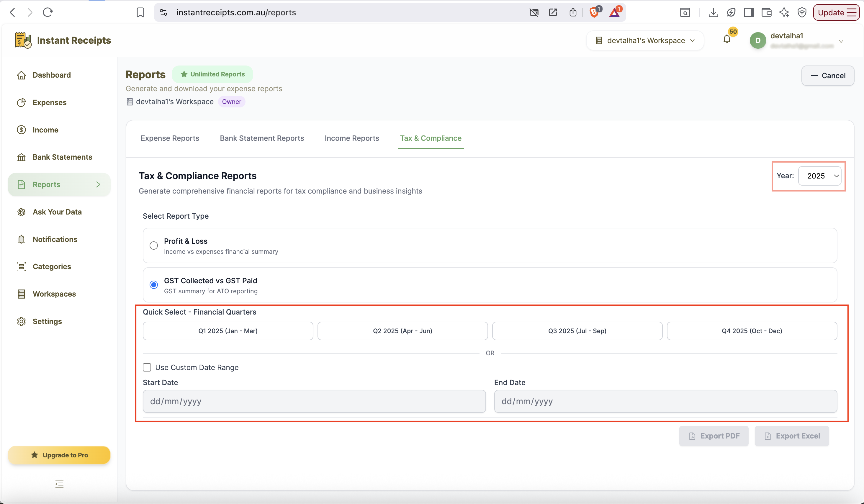Click the Cancel button
Image resolution: width=864 pixels, height=504 pixels.
pos(828,76)
